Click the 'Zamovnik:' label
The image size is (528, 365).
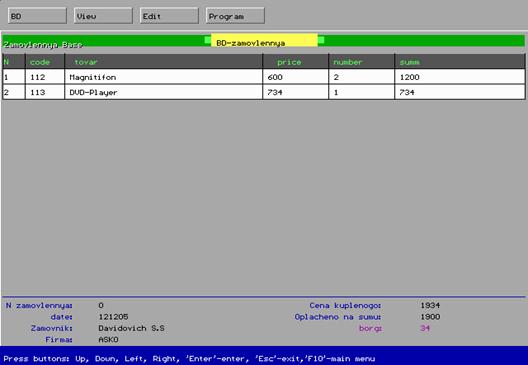click(52, 328)
